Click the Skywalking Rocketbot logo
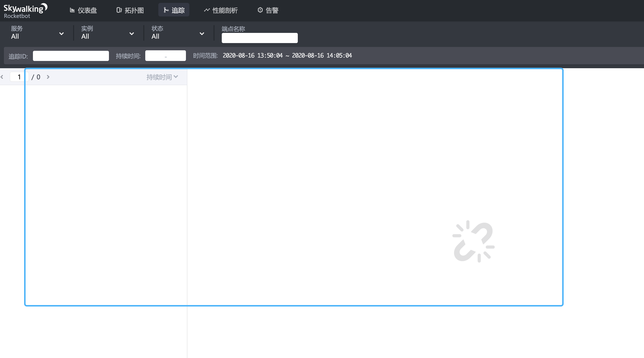Viewport: 644px width, 358px height. [25, 11]
